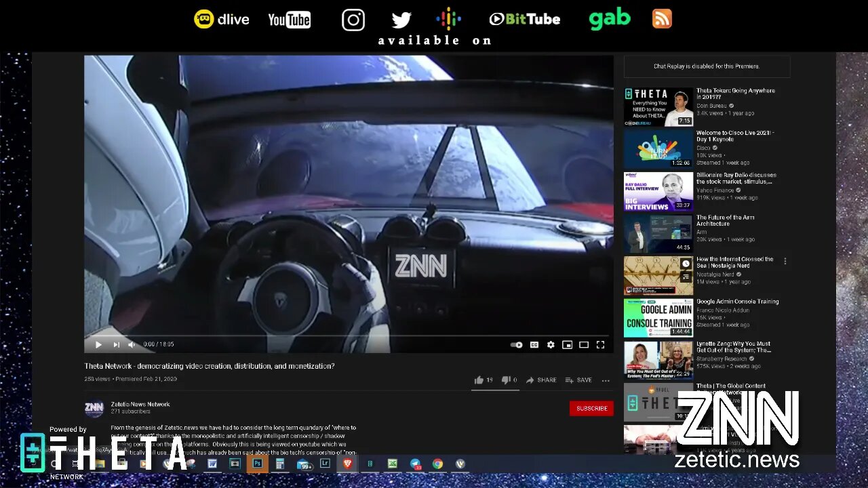Open 'Billionaire Ray Dalio discusses' video title
The height and width of the screenshot is (488, 868).
point(736,178)
